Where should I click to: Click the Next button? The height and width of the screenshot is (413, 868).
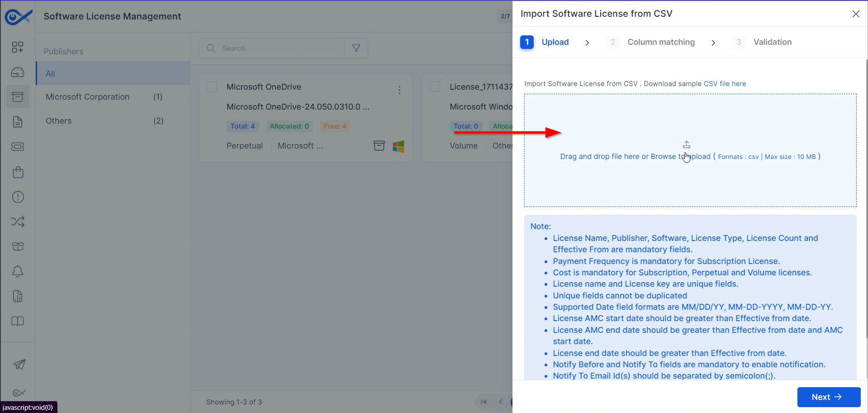pyautogui.click(x=828, y=397)
